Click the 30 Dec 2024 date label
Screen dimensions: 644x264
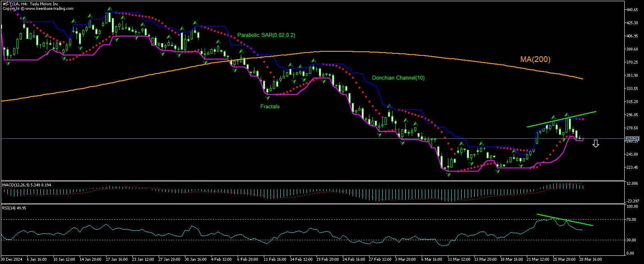click(x=11, y=259)
